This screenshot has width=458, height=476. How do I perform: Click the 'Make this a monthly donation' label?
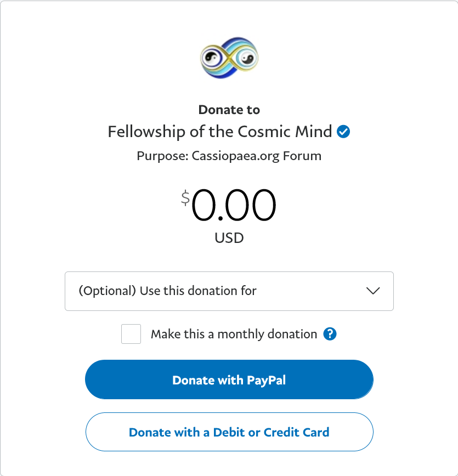(234, 334)
